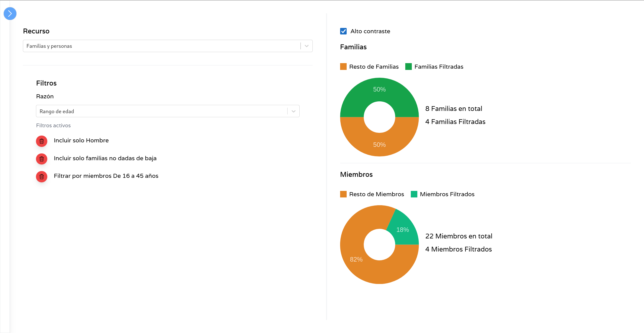Toggle 'Resto de Miembros' legend swatch

click(343, 194)
